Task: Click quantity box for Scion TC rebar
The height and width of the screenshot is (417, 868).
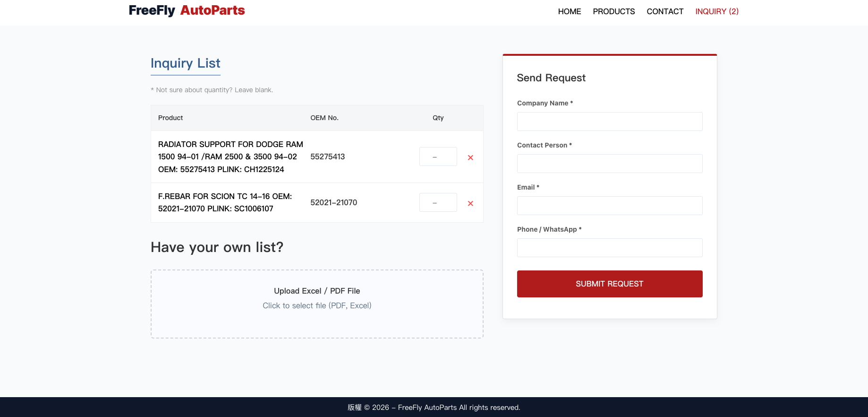Action: [x=438, y=202]
